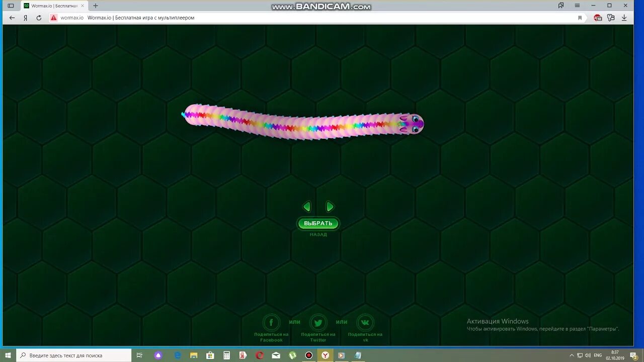Viewport: 644px width, 362px height.
Task: Bookmark this page icon in address bar
Action: (580, 18)
